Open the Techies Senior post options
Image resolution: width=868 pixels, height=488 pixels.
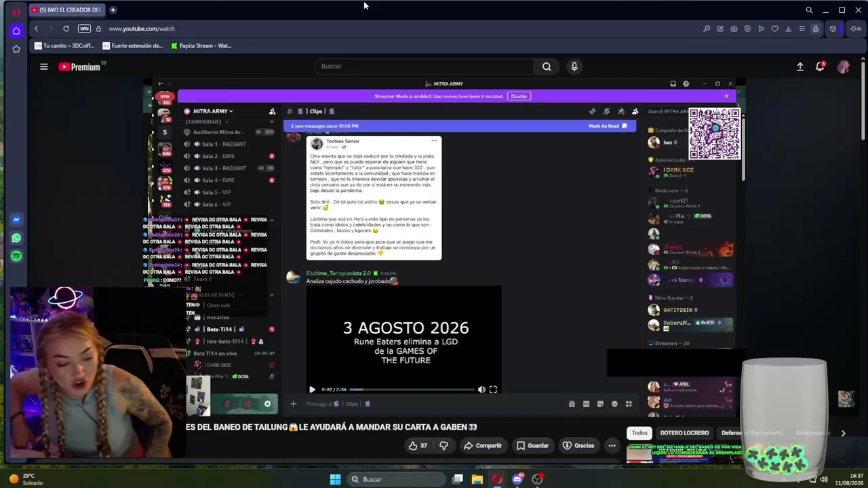point(434,141)
